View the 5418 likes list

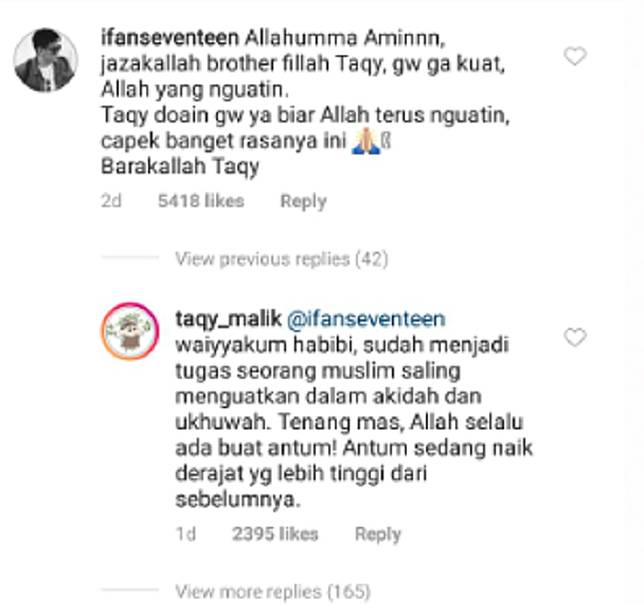pyautogui.click(x=201, y=201)
